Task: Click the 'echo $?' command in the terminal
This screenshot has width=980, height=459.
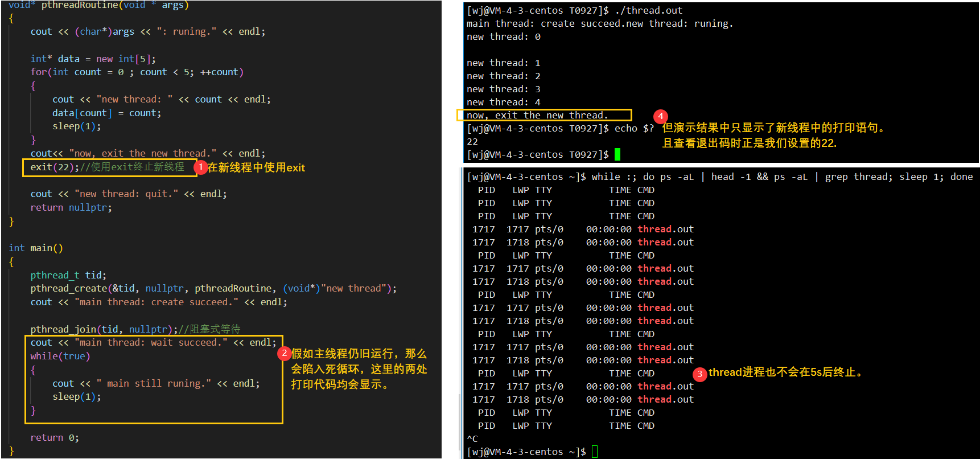Action: pos(635,128)
